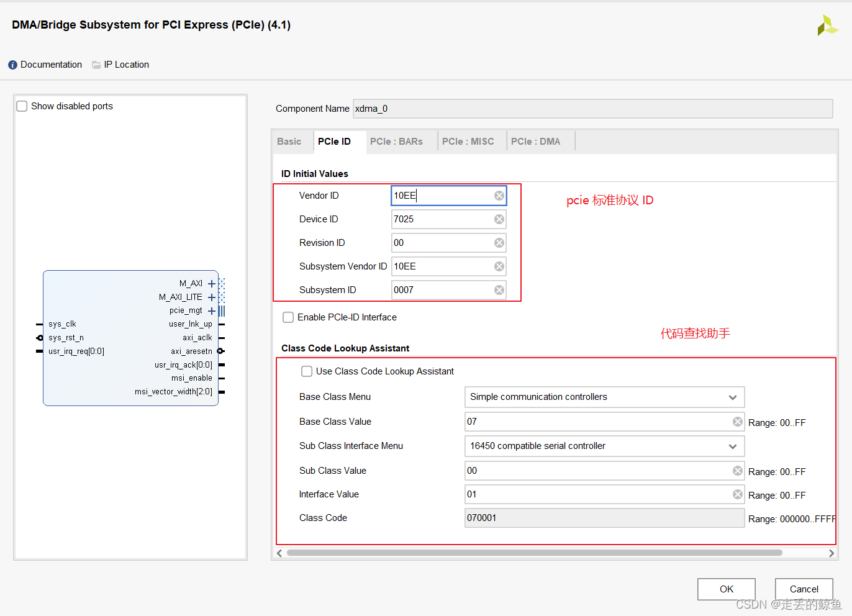Open the PCIe : BARs tab

click(x=397, y=142)
